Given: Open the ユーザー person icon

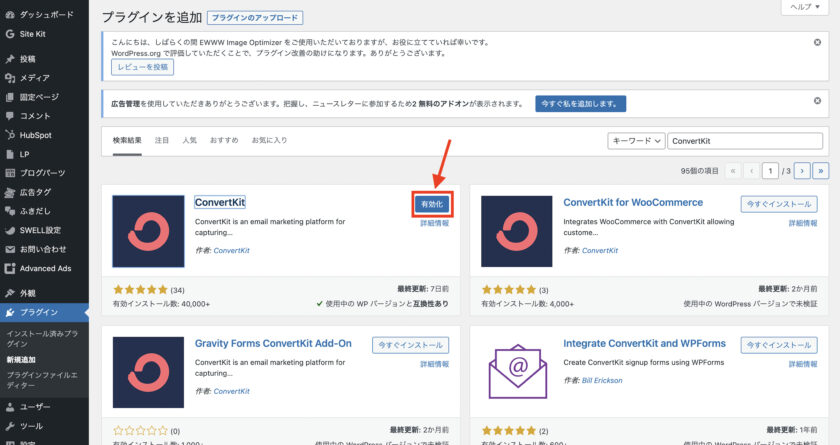Looking at the screenshot, I should [10, 407].
